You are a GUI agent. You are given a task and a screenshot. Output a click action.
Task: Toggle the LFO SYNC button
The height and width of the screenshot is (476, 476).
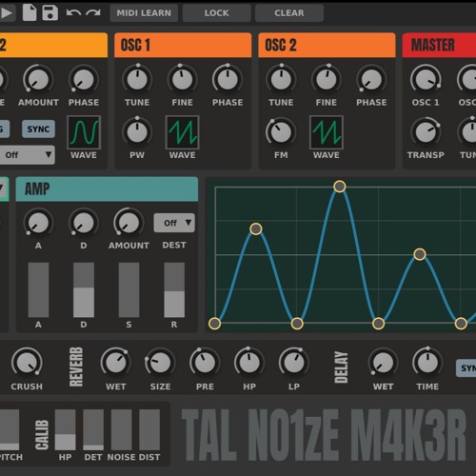click(x=38, y=129)
